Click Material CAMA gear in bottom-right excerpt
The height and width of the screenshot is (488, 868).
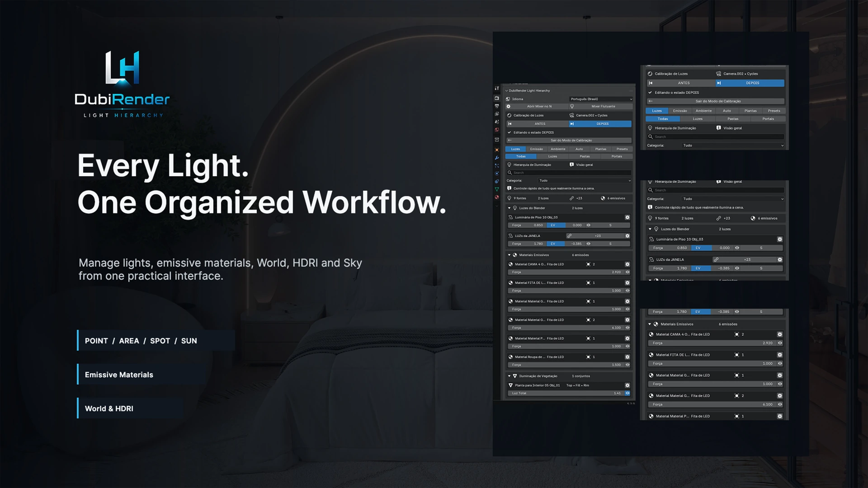click(780, 334)
